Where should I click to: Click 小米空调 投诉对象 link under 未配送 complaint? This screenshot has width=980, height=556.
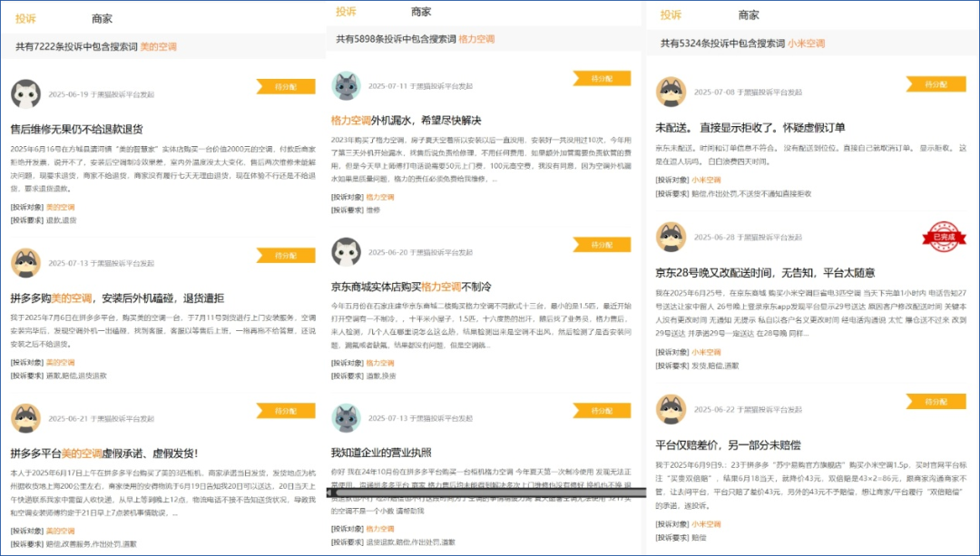[x=706, y=180]
